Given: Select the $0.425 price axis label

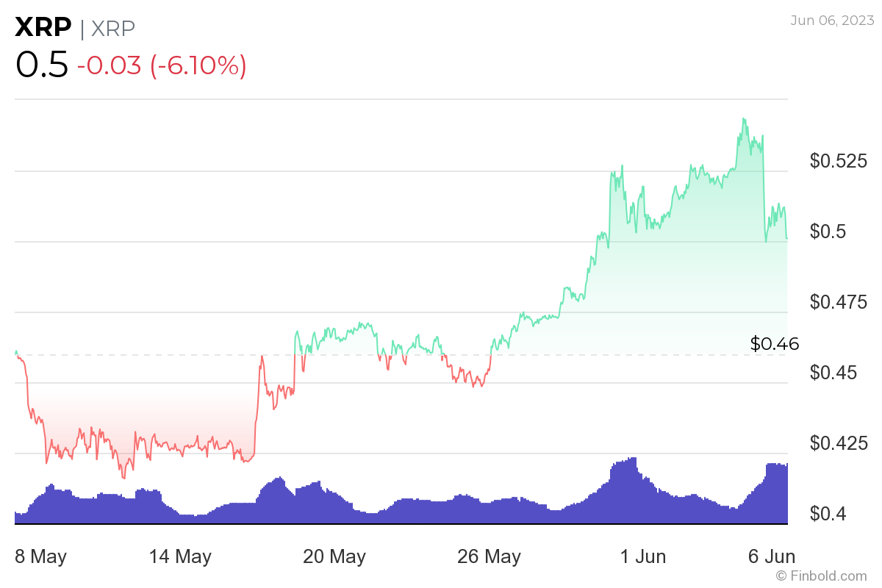Looking at the screenshot, I should pyautogui.click(x=838, y=443).
